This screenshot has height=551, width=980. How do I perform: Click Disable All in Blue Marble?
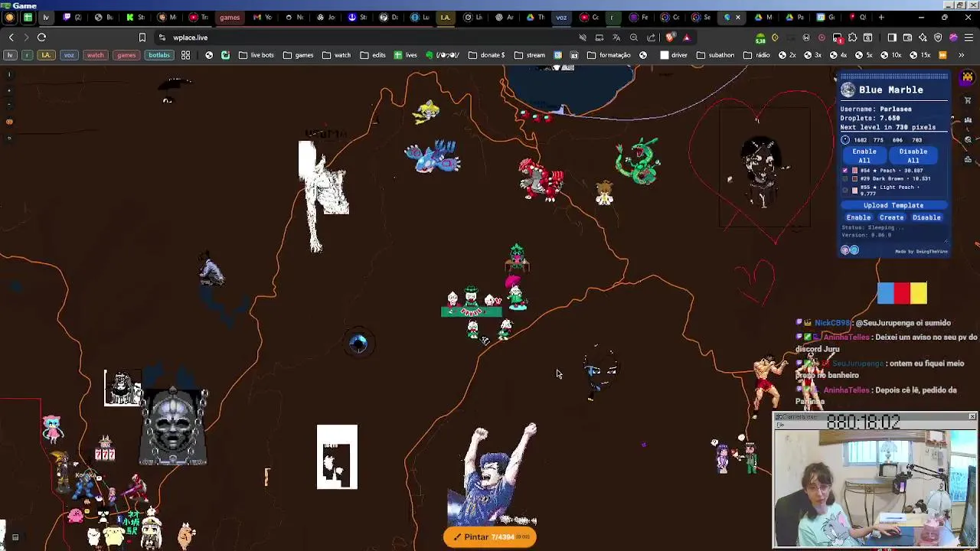click(x=913, y=156)
